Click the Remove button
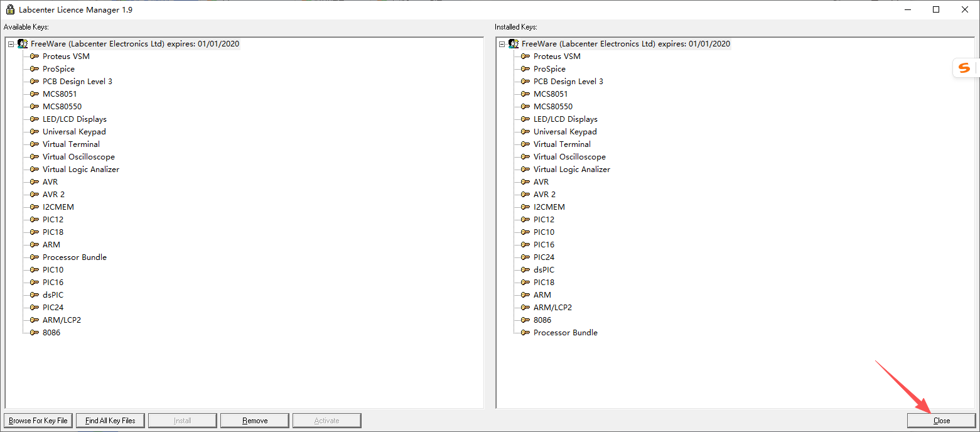This screenshot has width=980, height=432. point(255,421)
